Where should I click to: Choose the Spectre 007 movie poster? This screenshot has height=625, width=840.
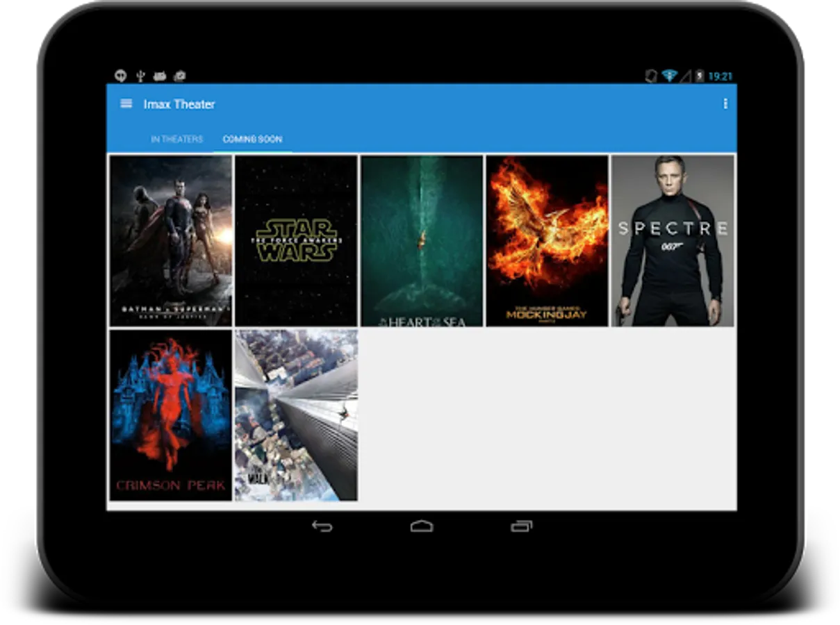pos(673,240)
